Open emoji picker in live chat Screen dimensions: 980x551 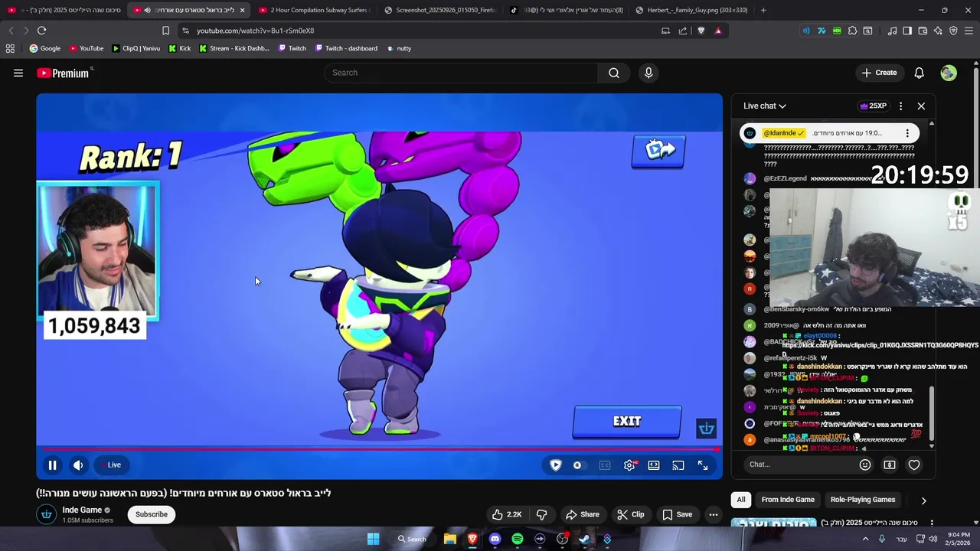[865, 465]
